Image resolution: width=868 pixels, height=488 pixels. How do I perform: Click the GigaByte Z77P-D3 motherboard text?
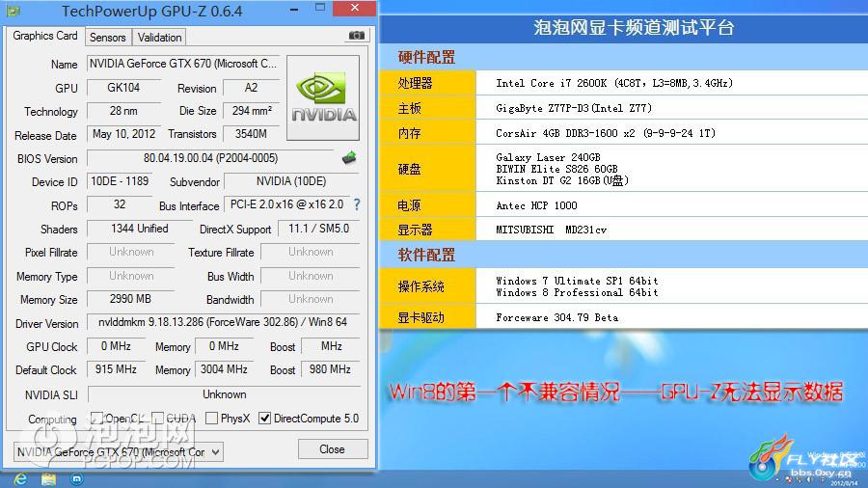pyautogui.click(x=574, y=108)
